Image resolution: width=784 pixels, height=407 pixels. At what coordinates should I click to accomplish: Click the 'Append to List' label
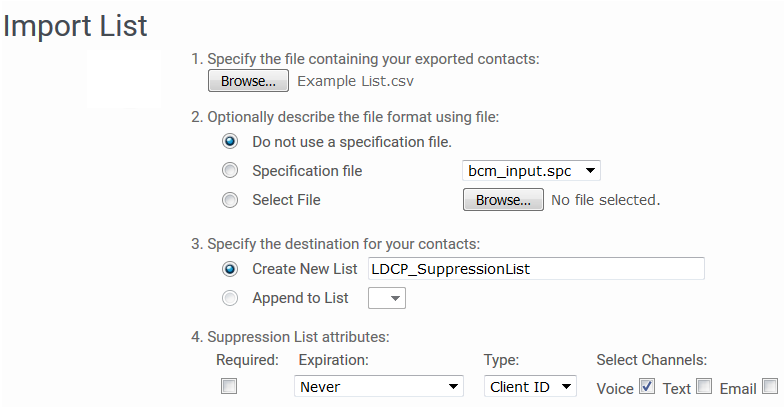click(x=300, y=298)
